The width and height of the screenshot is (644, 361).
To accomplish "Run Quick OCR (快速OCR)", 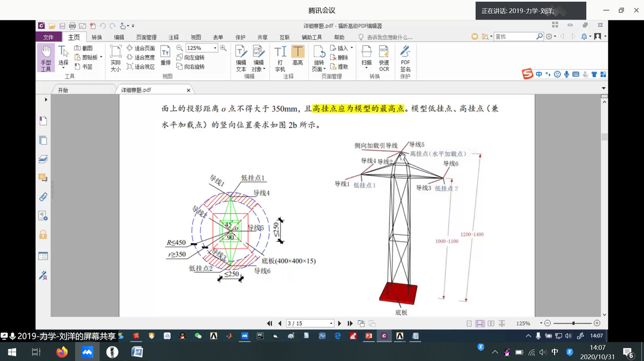I will tap(384, 57).
